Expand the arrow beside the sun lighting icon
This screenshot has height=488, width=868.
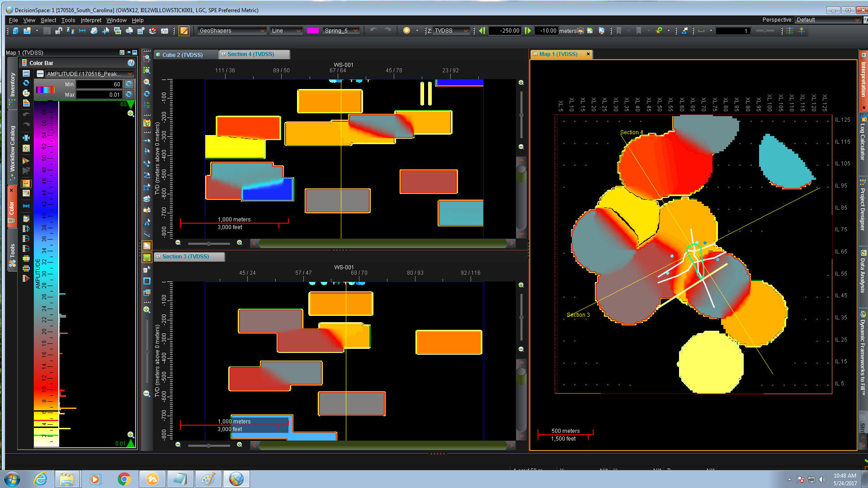click(x=417, y=31)
